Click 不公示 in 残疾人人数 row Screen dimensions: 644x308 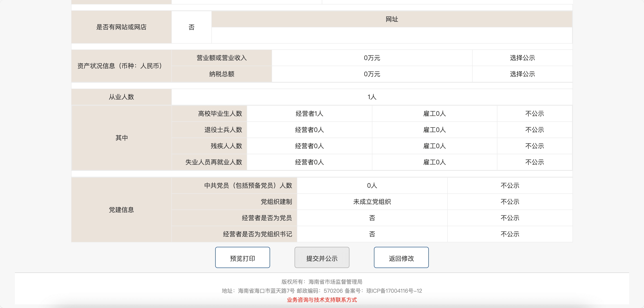coord(534,146)
